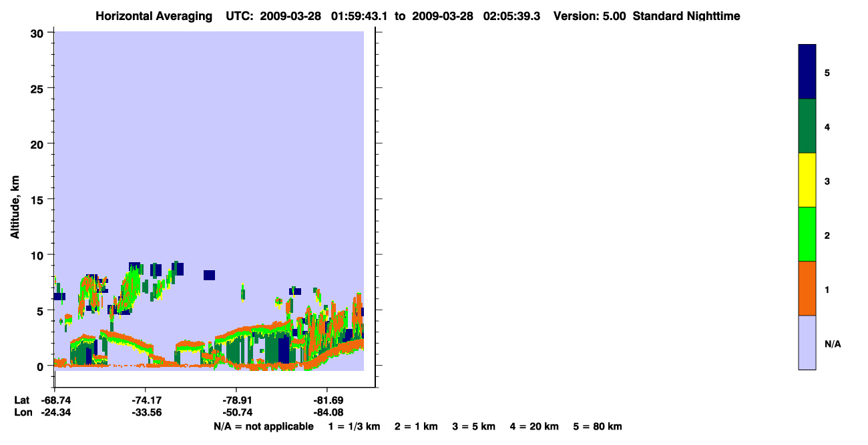This screenshot has height=445, width=868.
Task: Click the 'Lat' row label
Action: point(23,400)
